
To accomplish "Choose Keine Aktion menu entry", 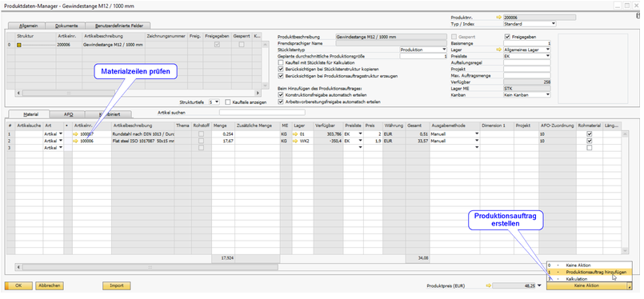I will (x=590, y=265).
